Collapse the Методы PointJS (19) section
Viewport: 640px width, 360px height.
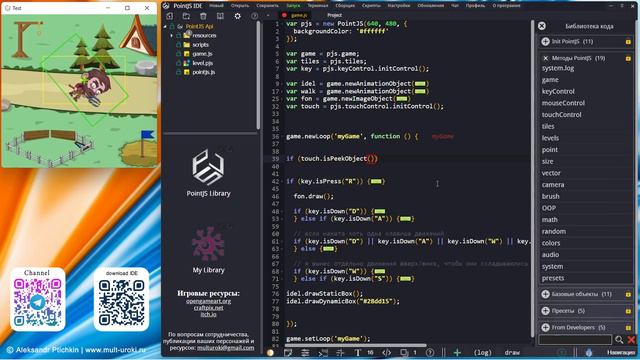[x=545, y=58]
